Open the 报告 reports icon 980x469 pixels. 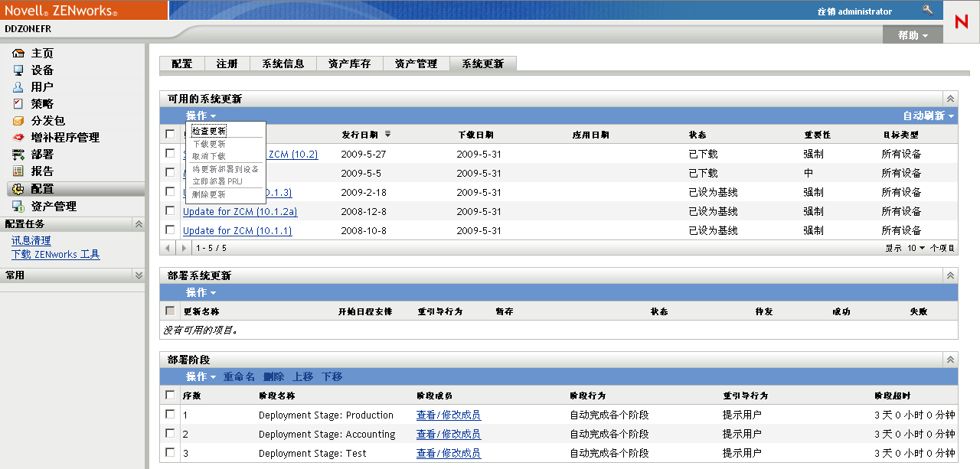[x=18, y=171]
